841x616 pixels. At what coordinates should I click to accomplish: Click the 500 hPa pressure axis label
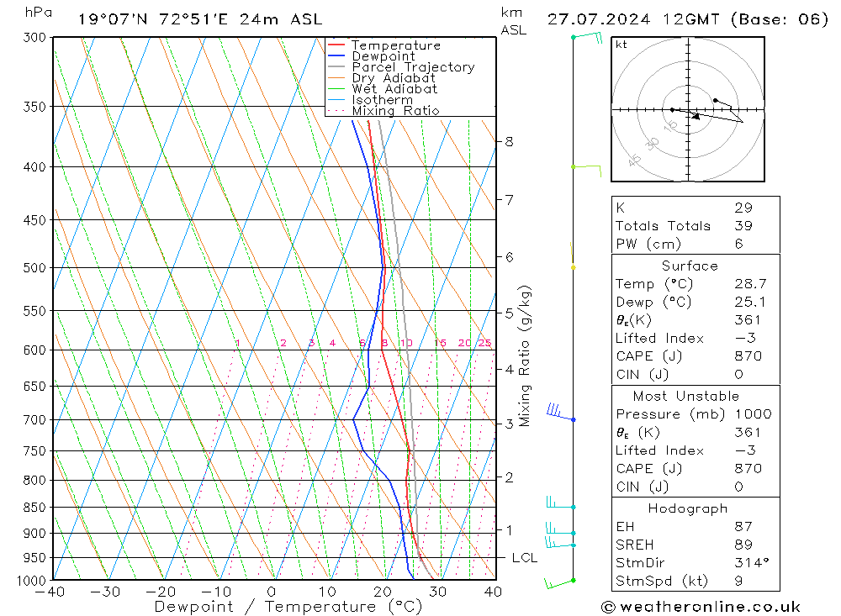click(35, 267)
